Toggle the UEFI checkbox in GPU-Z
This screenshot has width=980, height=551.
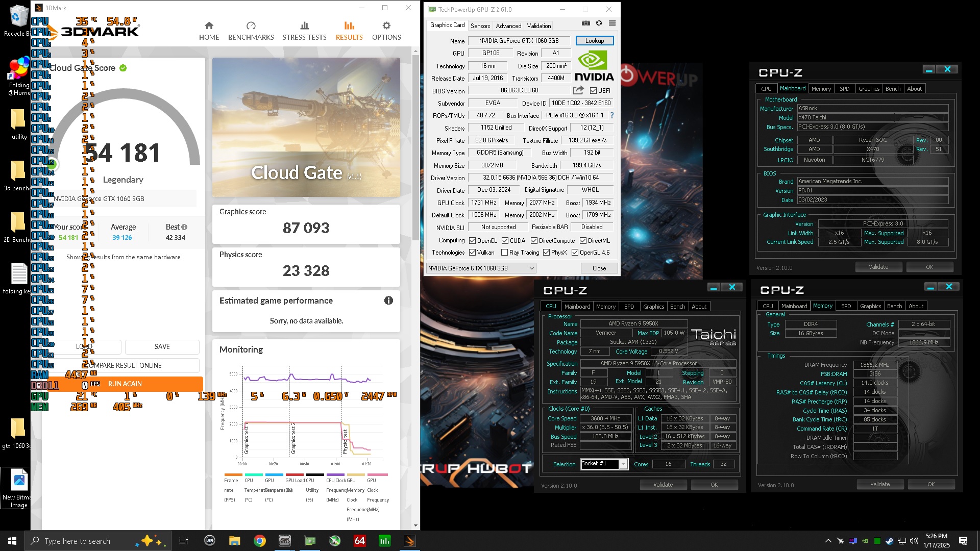[593, 91]
